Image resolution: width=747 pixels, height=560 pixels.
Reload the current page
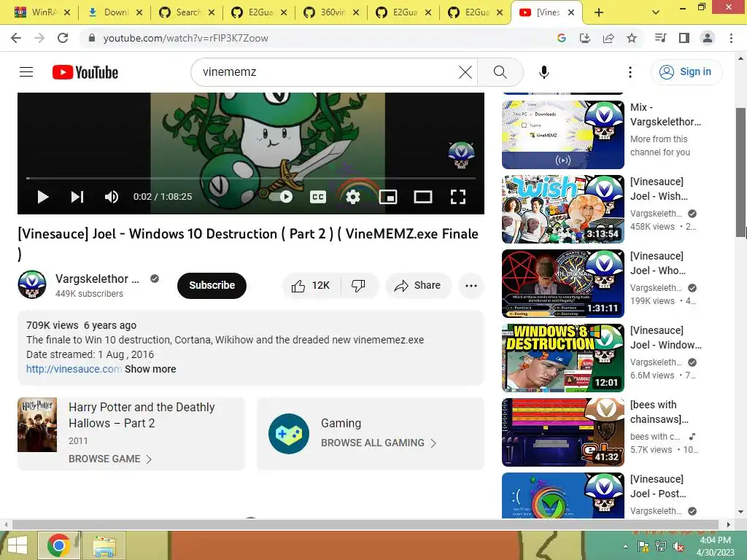(x=63, y=38)
